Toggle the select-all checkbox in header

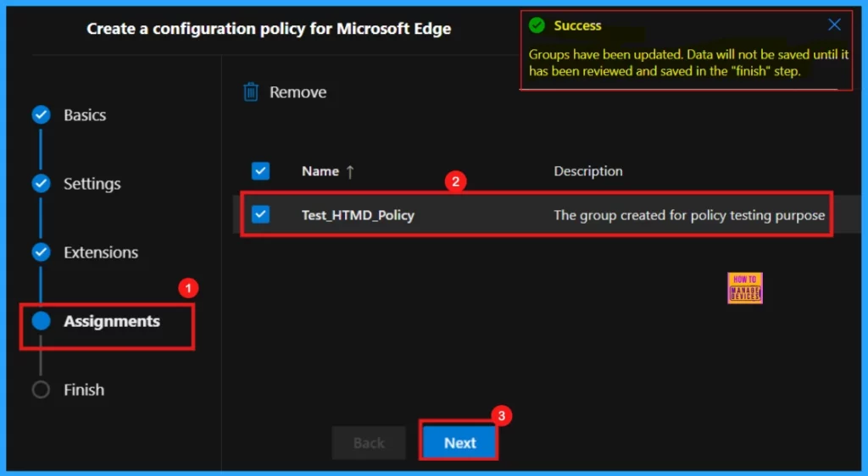click(x=260, y=171)
